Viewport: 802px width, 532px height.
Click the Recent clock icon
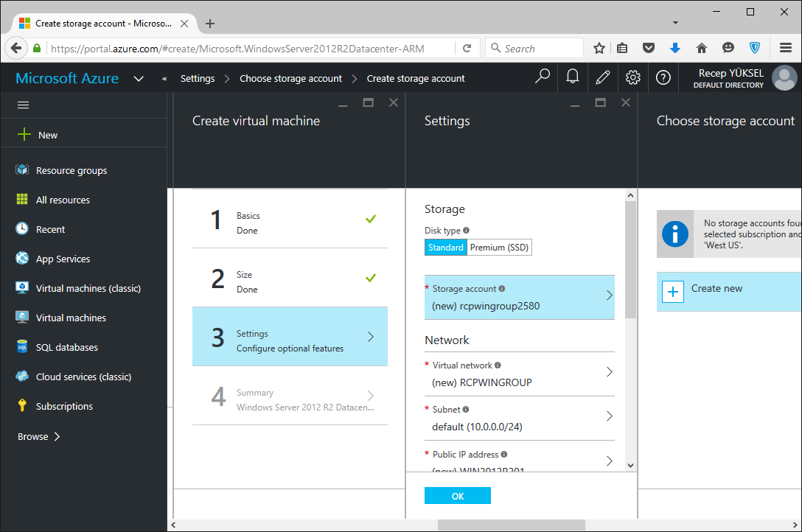[22, 228]
